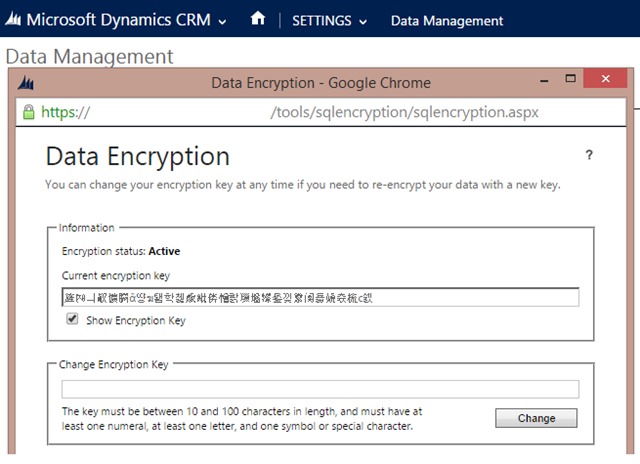Screen dimensions: 640x464
Task: Click the Data Management page heading
Action: pyautogui.click(x=89, y=57)
